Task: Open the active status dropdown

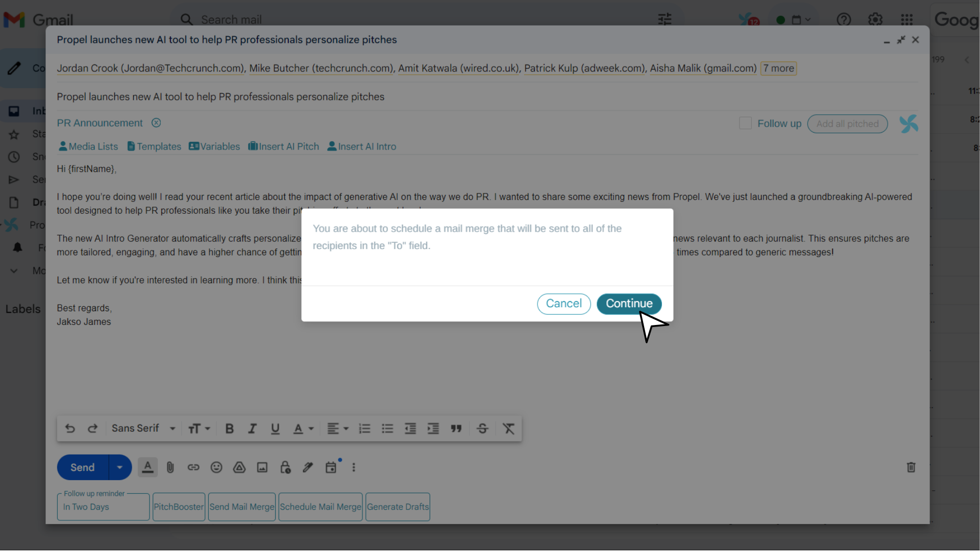Action: [x=794, y=20]
